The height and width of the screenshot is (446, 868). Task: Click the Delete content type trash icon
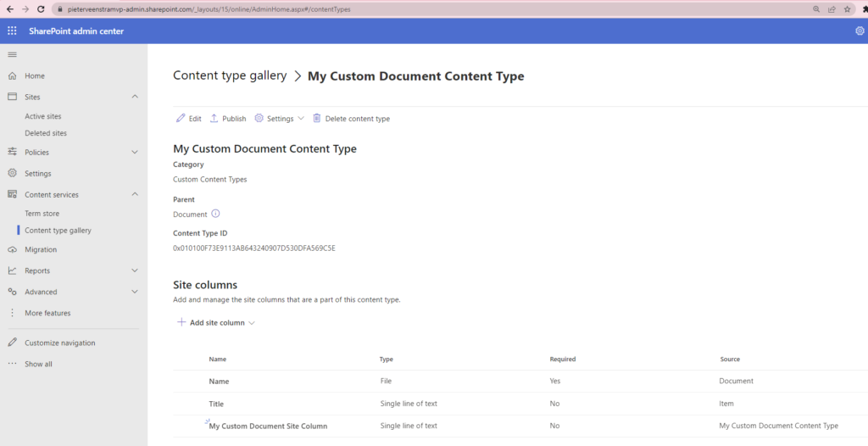click(317, 118)
